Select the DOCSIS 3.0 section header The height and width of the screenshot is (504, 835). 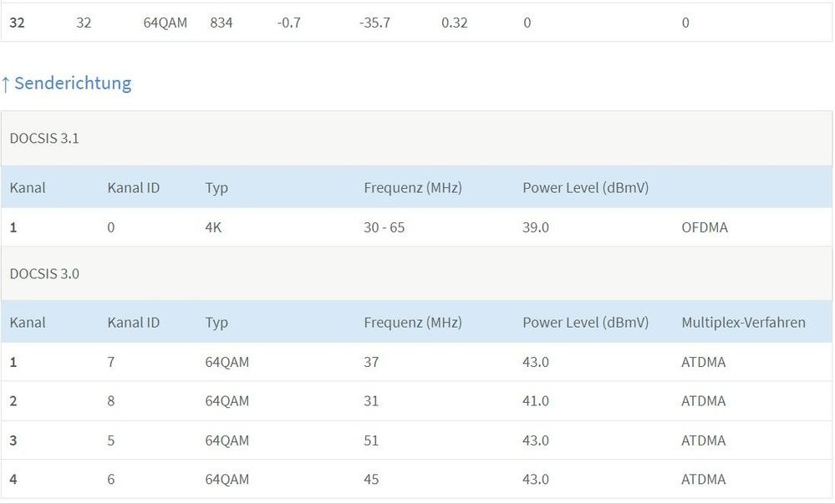[416, 273]
